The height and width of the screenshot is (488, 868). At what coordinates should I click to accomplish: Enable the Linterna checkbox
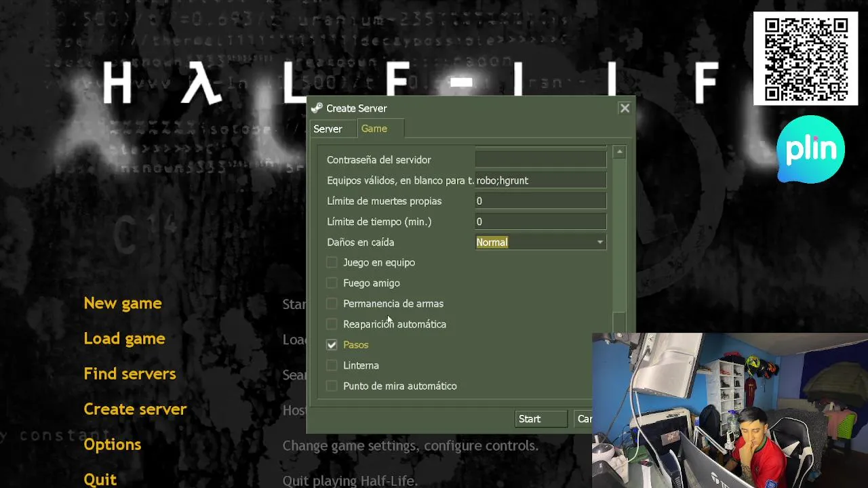[332, 365]
